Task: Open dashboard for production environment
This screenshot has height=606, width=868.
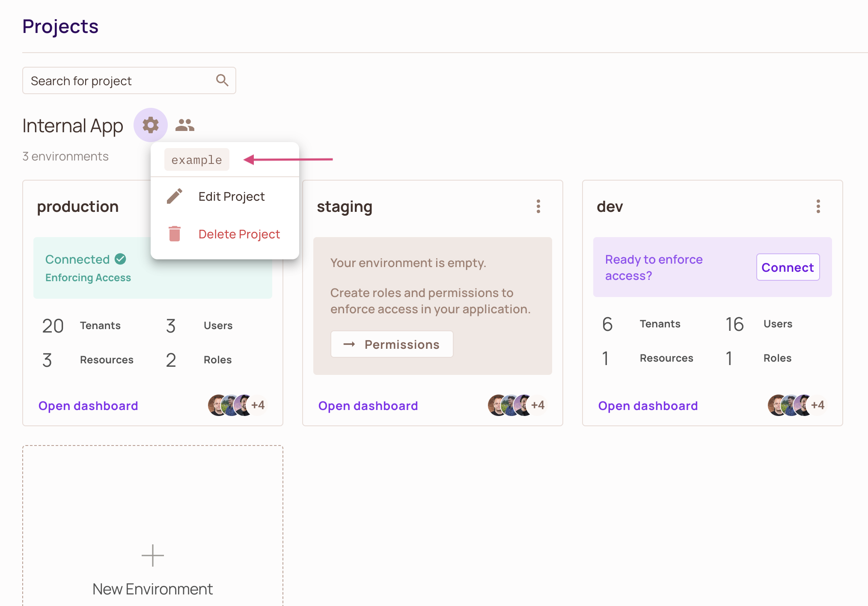Action: point(88,406)
